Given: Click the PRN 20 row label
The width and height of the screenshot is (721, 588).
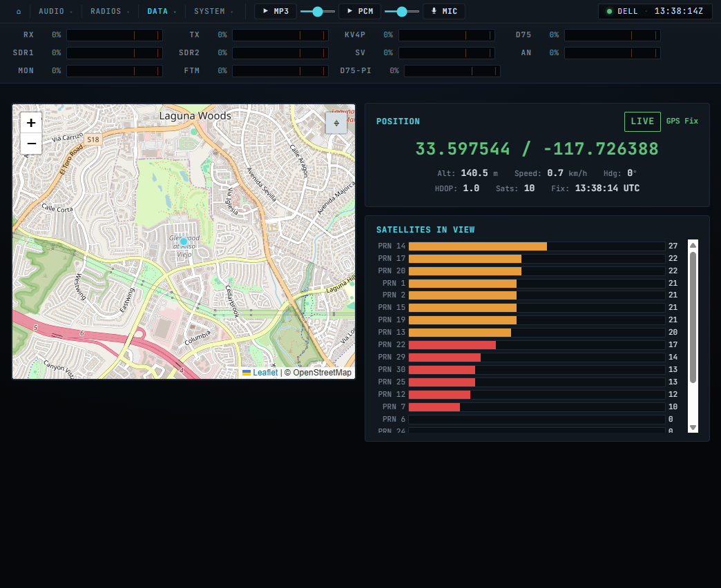Looking at the screenshot, I should [392, 271].
